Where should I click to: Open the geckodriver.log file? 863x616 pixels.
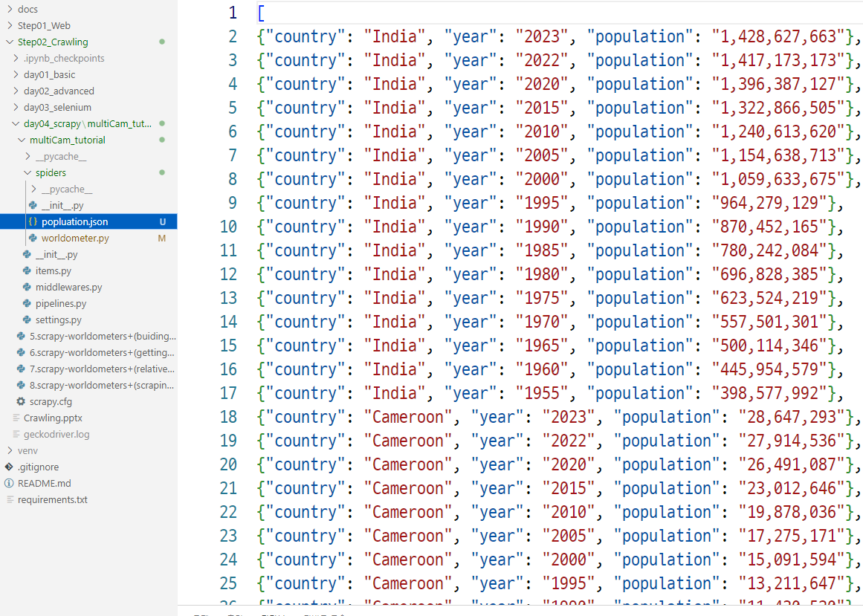coord(56,435)
